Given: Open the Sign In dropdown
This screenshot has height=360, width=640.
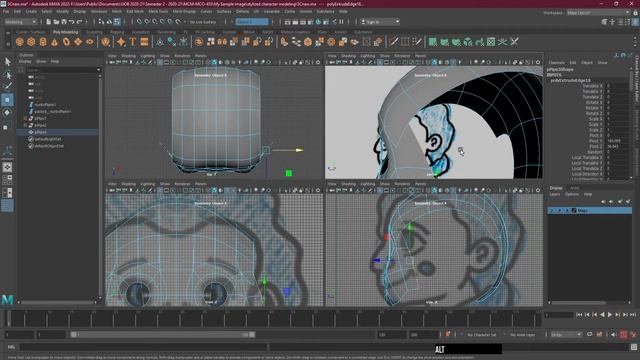Looking at the screenshot, I should coord(380,22).
